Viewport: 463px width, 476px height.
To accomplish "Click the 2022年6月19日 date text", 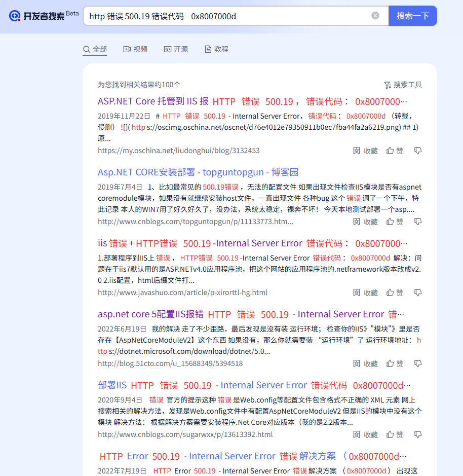I will [122, 329].
